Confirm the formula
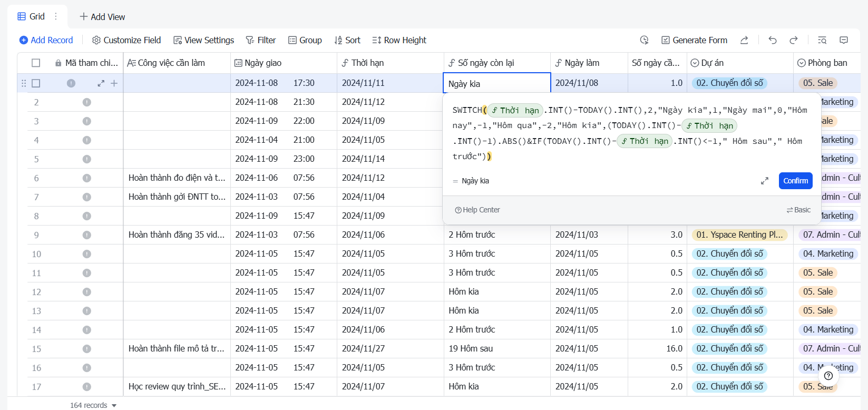Screen dimensions: 868x410 [795, 181]
